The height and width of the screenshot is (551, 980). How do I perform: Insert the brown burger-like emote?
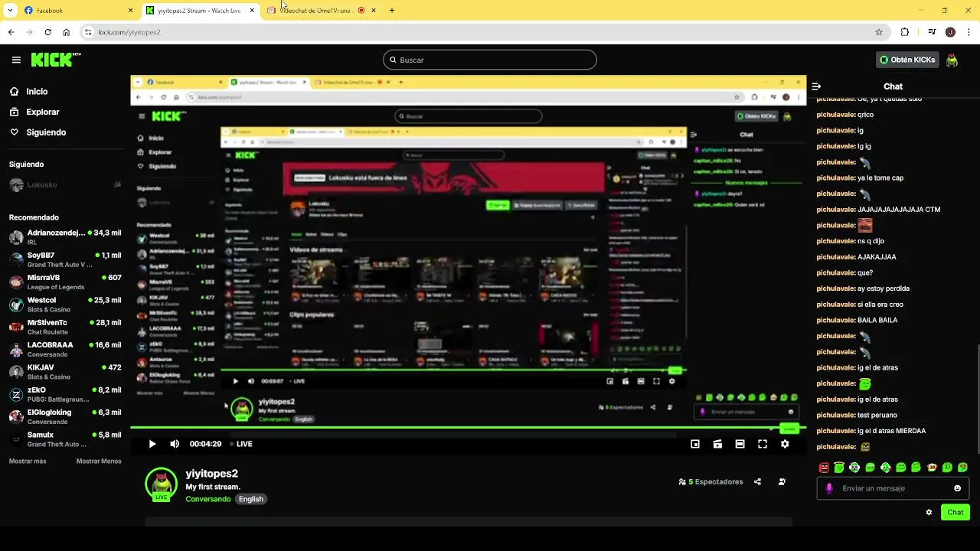click(x=932, y=468)
